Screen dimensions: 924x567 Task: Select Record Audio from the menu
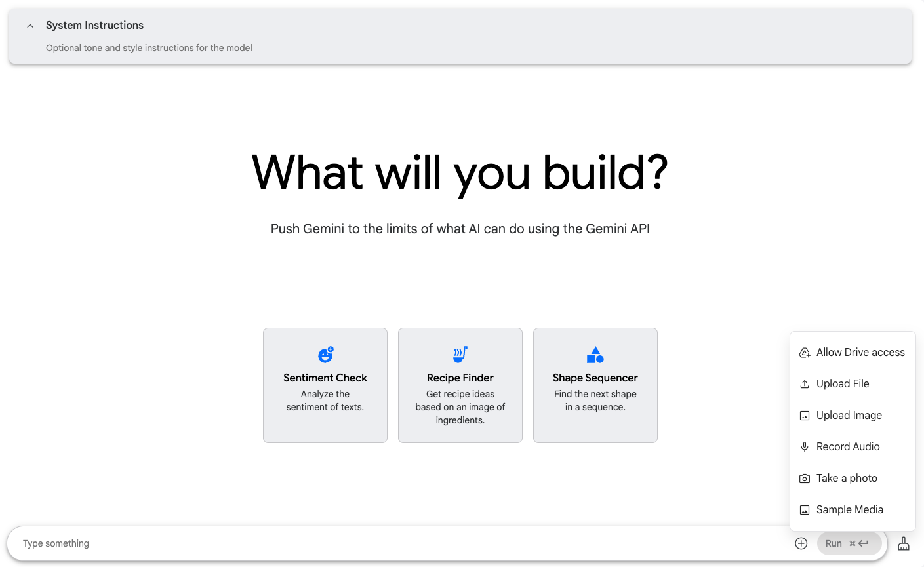853,447
